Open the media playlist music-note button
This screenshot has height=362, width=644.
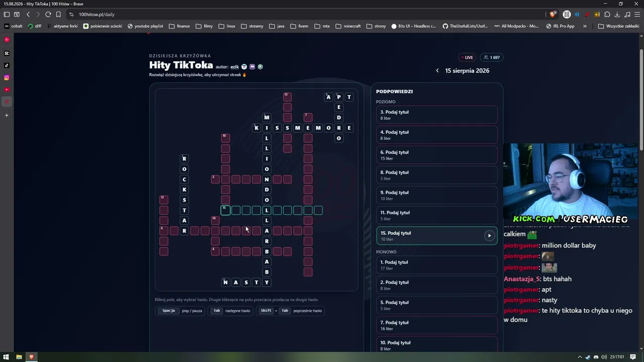(x=627, y=15)
